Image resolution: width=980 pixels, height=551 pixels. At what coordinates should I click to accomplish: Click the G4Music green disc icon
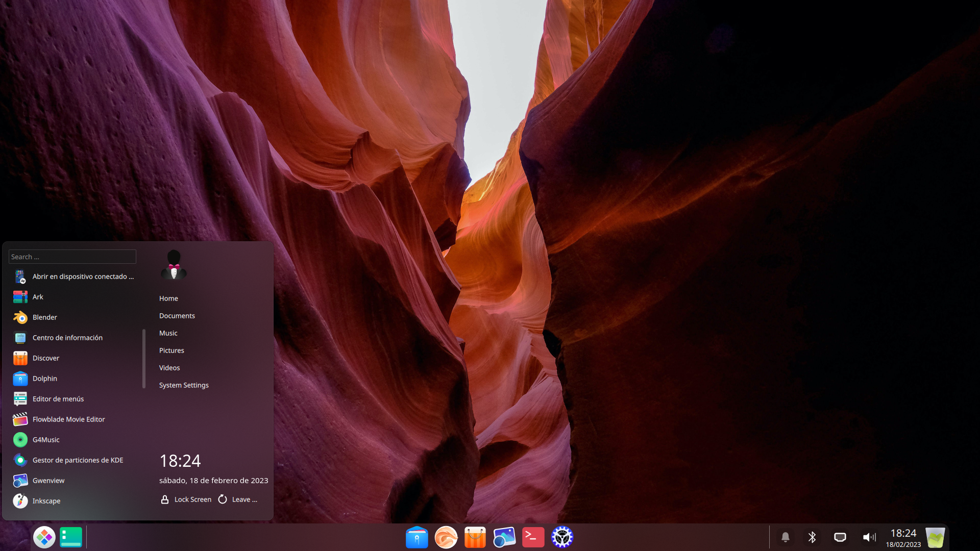click(20, 440)
